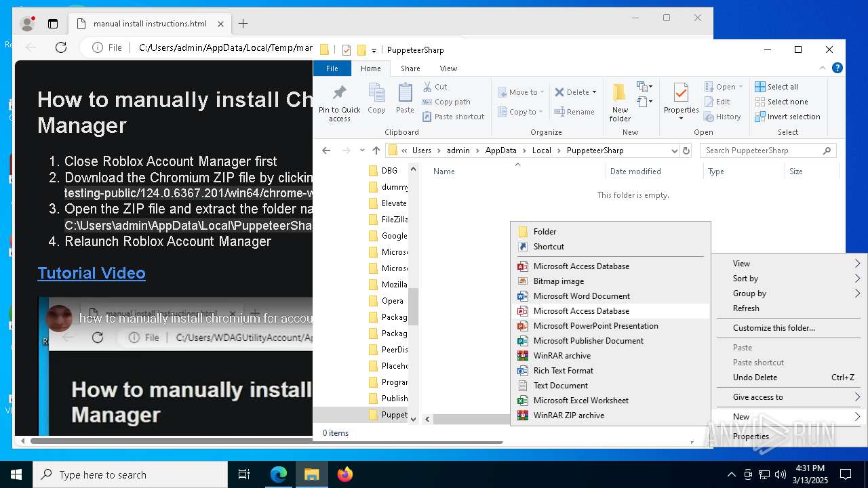868x488 pixels.
Task: Sort by the Date modified column
Action: (x=654, y=171)
